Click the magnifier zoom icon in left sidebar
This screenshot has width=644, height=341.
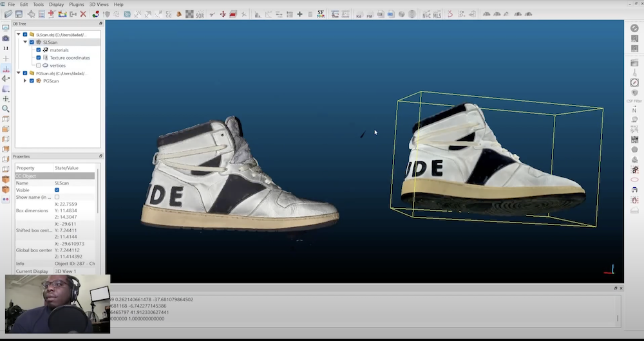coord(6,109)
